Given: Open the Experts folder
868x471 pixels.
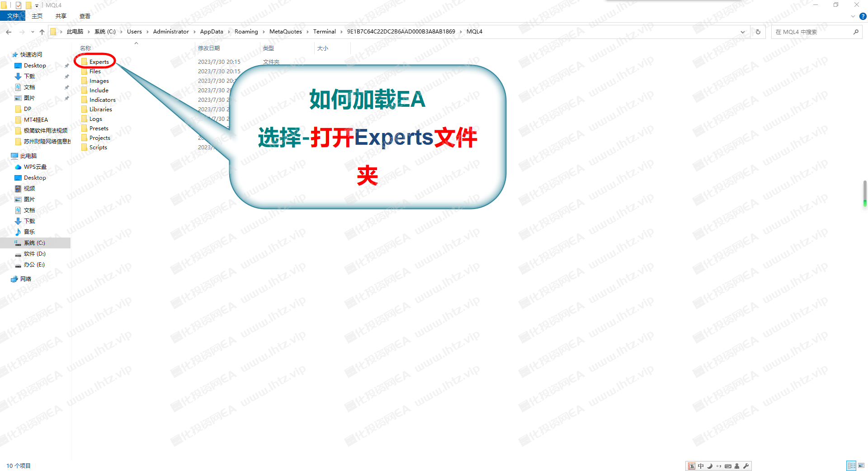Looking at the screenshot, I should tap(99, 62).
